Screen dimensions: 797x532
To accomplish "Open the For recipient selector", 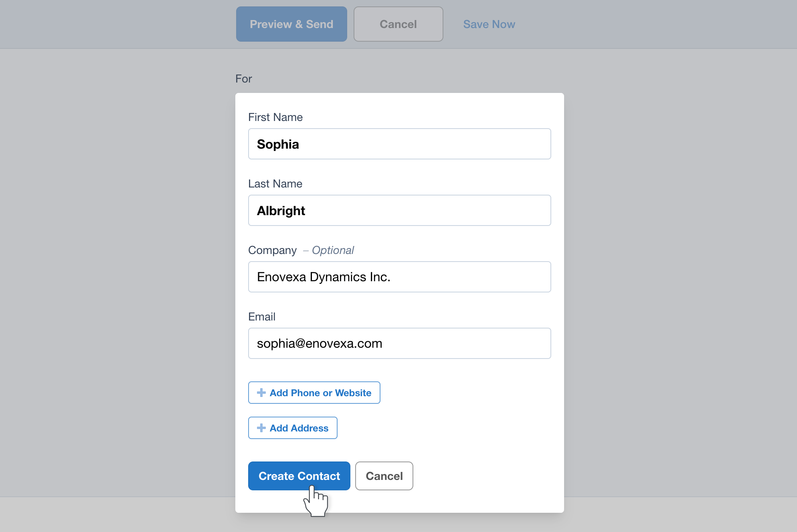I will coord(244,78).
